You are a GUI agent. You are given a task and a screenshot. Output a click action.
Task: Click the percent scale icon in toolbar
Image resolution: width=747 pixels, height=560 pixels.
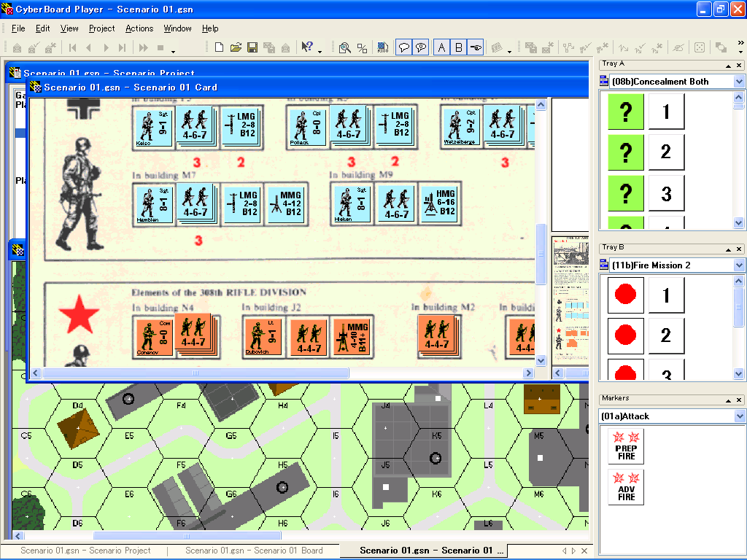point(362,47)
